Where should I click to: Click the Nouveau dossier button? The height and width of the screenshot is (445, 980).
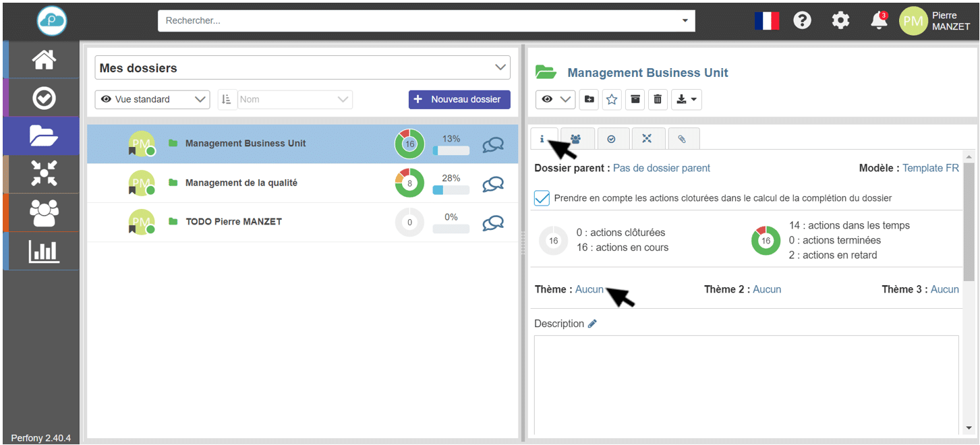[459, 99]
